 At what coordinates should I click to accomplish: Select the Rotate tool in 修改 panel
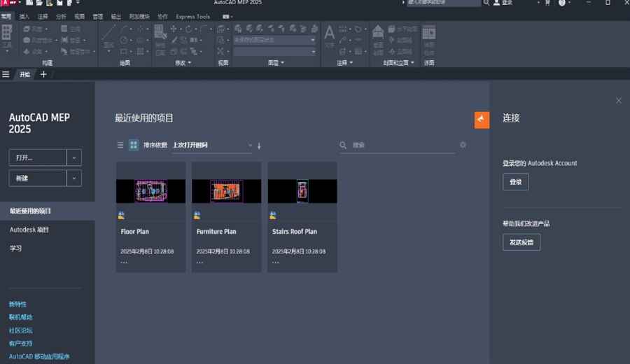coord(188,29)
